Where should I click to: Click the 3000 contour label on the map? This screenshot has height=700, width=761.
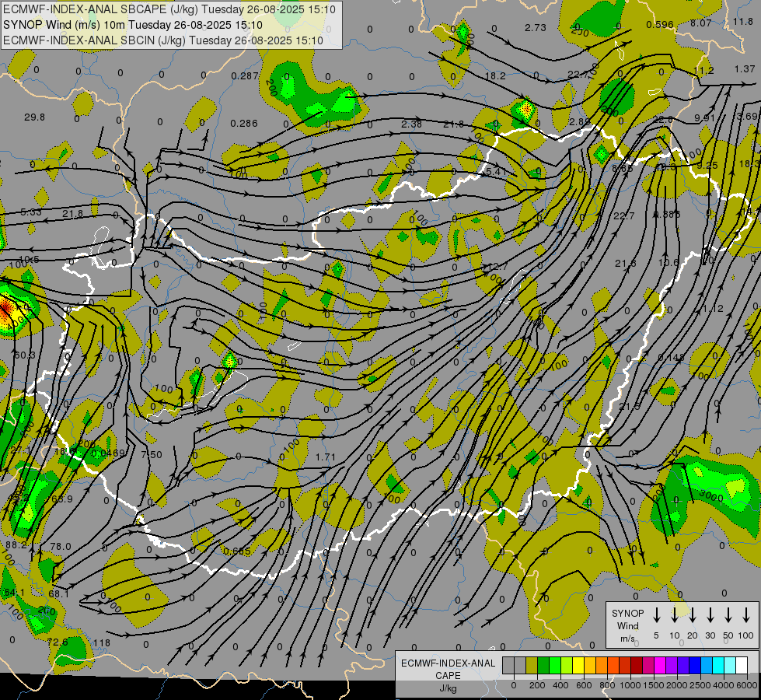click(712, 496)
